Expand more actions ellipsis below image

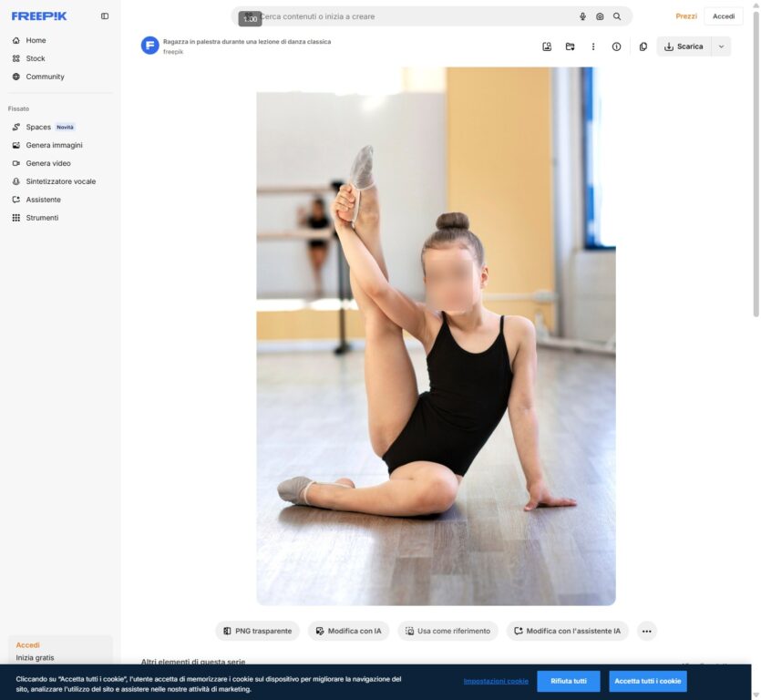(x=646, y=631)
